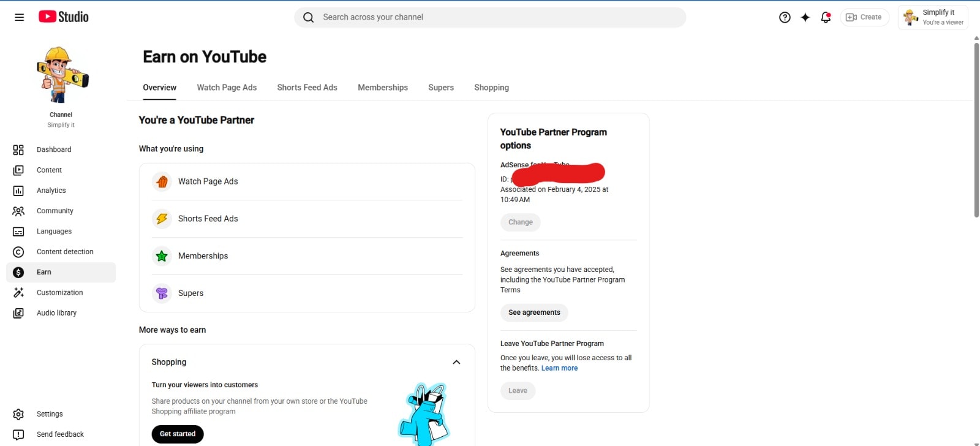This screenshot has height=446, width=980.
Task: Click the Send feedback icon
Action: click(18, 434)
